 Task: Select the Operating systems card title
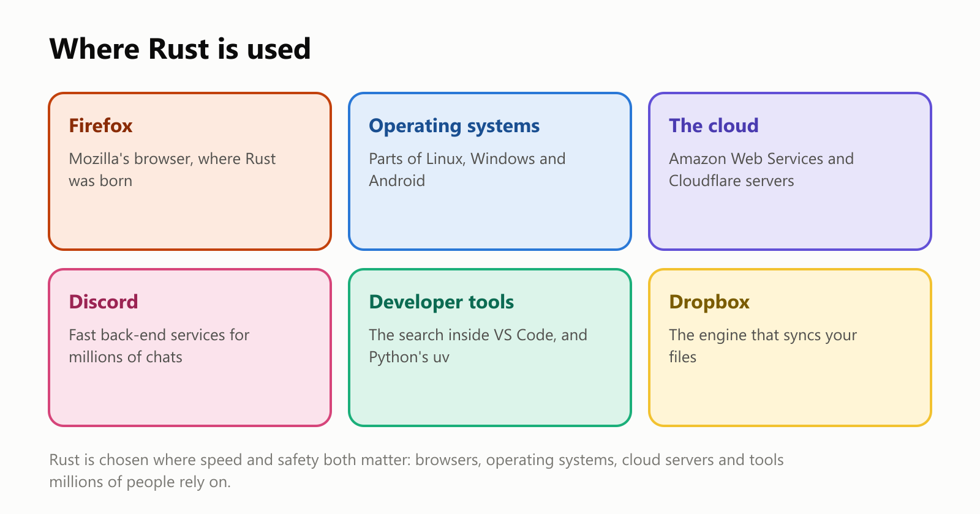[x=454, y=125]
